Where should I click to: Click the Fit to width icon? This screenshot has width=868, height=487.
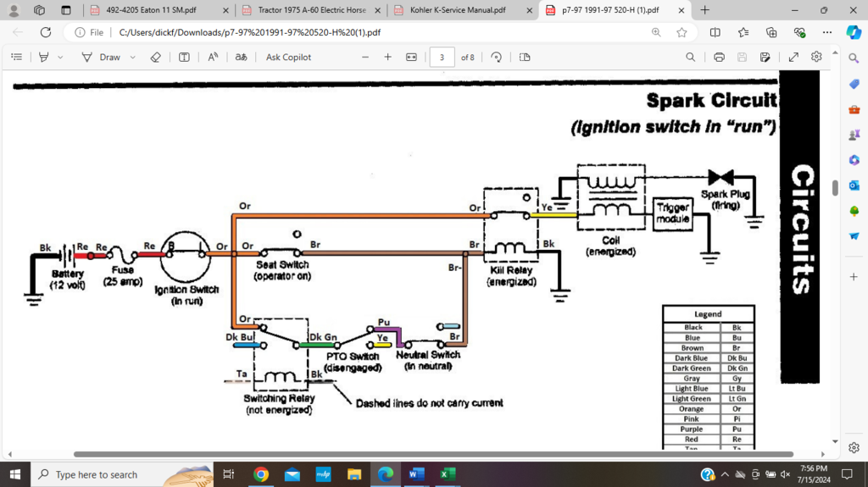coord(411,57)
